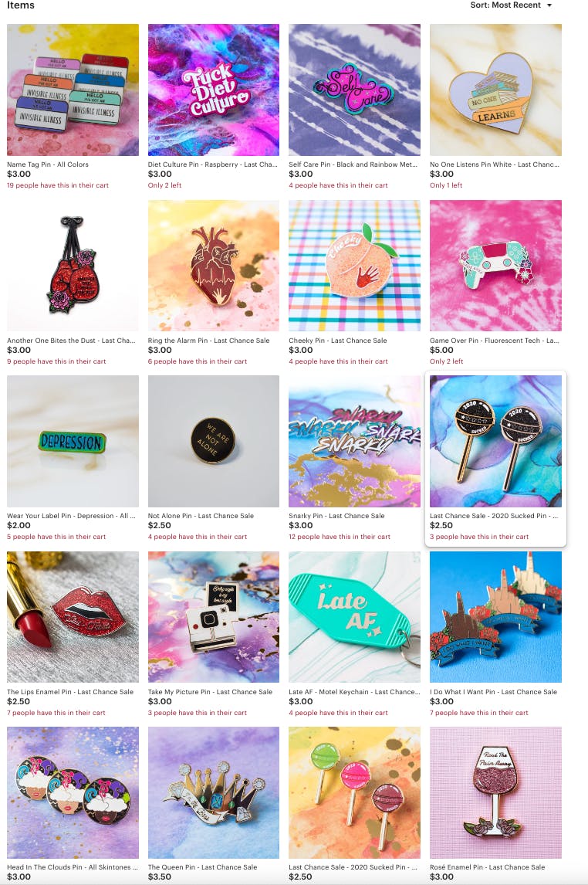Open the Take My Picture camera image

pyautogui.click(x=214, y=617)
